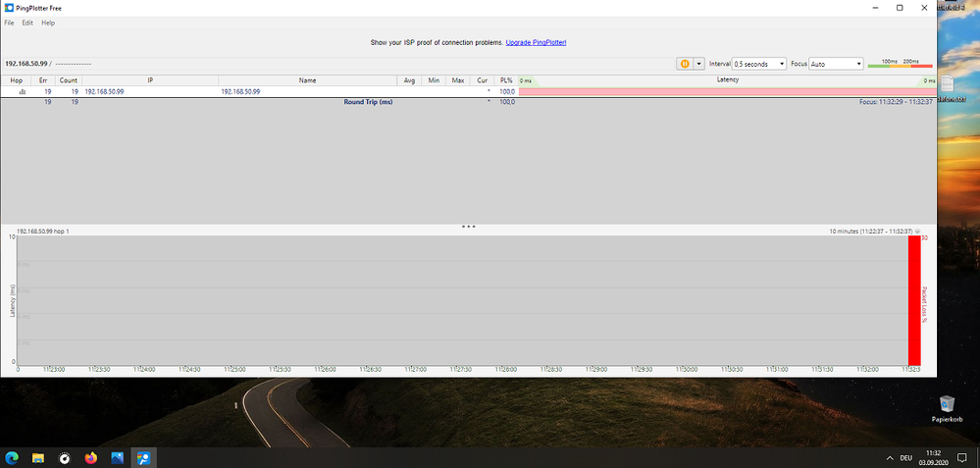Open the notification center icon
Screen dimensions: 980x468
point(962,458)
